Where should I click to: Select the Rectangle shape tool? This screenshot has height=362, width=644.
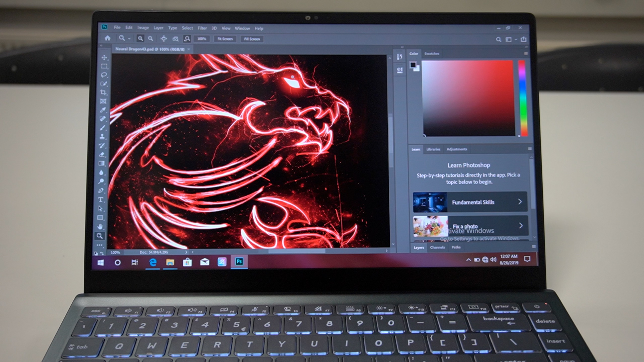100,218
